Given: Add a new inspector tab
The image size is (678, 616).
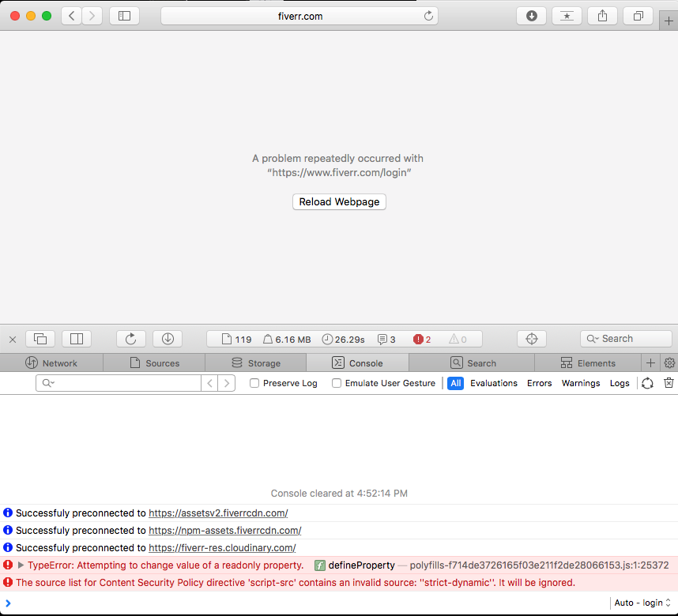Looking at the screenshot, I should 650,363.
